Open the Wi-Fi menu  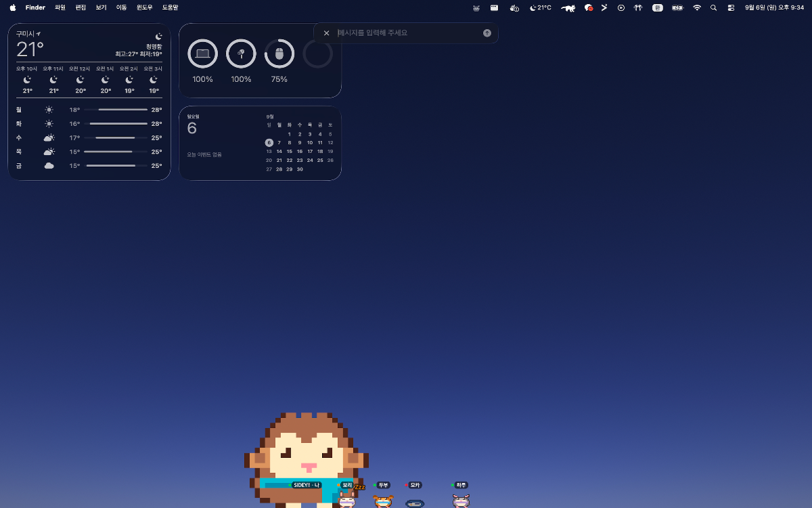tap(697, 7)
